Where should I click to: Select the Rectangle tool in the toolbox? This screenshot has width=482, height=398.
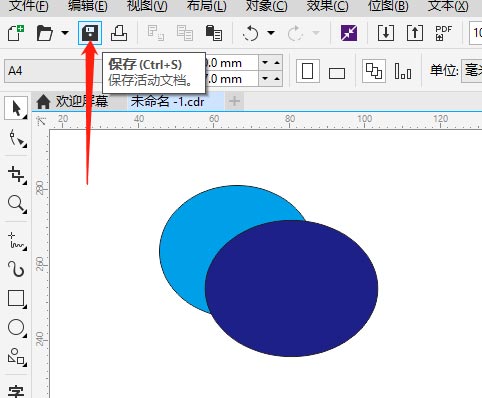coord(17,298)
